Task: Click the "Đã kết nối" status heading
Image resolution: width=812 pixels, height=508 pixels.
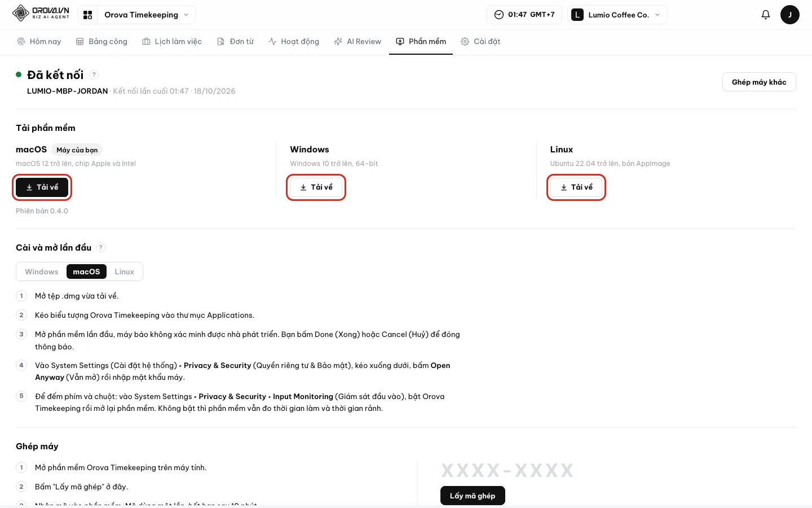Action: [x=55, y=75]
